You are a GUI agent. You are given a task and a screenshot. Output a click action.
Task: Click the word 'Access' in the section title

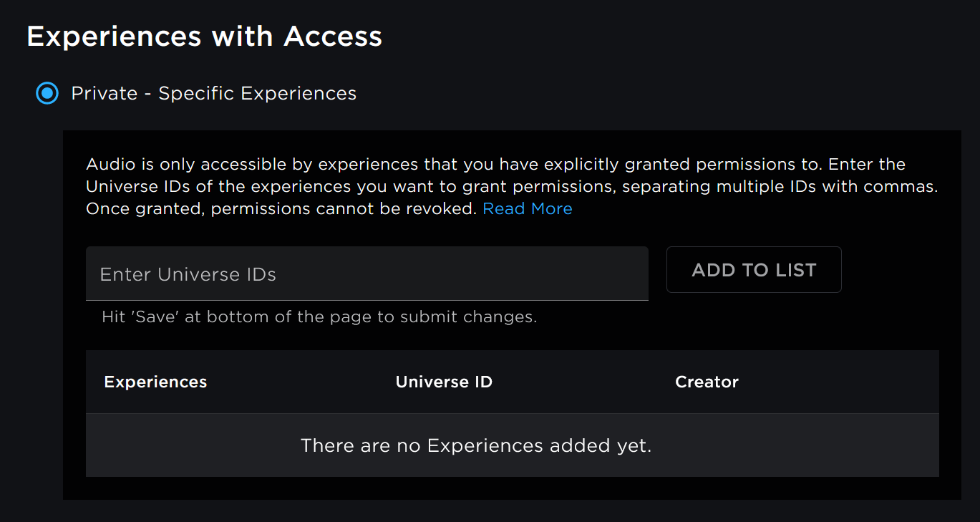[333, 36]
